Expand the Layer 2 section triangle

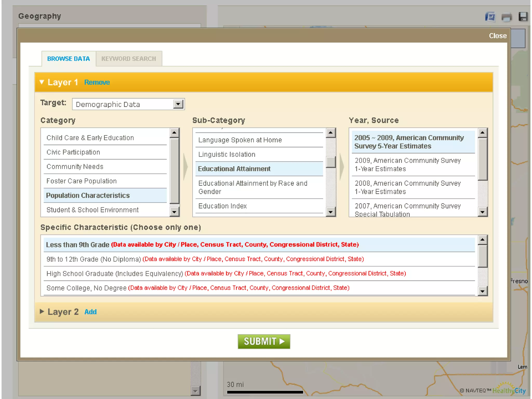coord(42,311)
